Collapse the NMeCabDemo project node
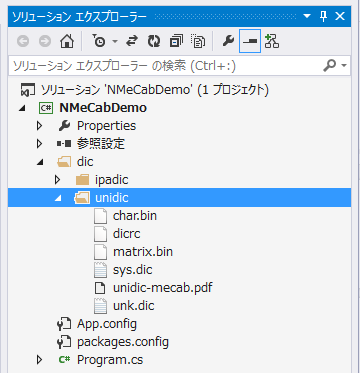This screenshot has width=360, height=373. pyautogui.click(x=22, y=109)
